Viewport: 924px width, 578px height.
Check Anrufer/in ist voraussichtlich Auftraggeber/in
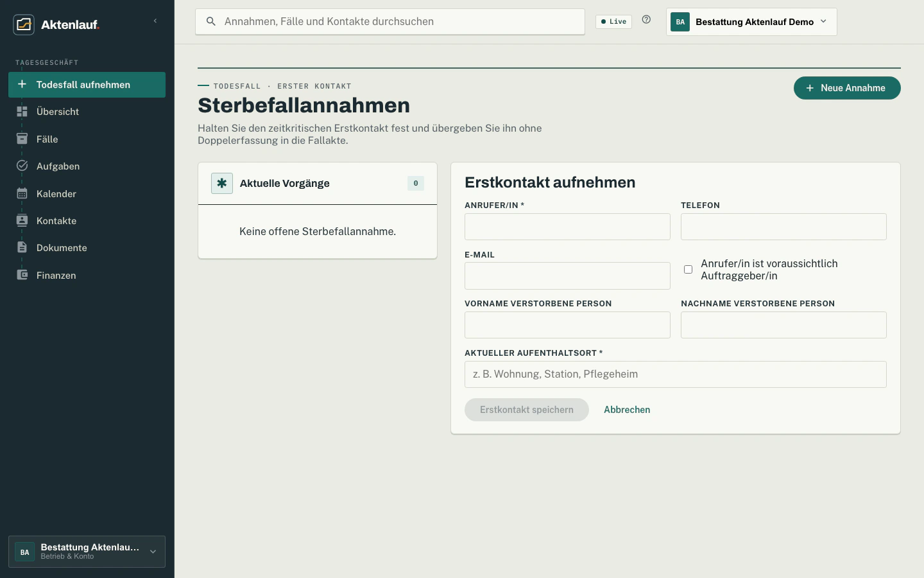pos(688,270)
